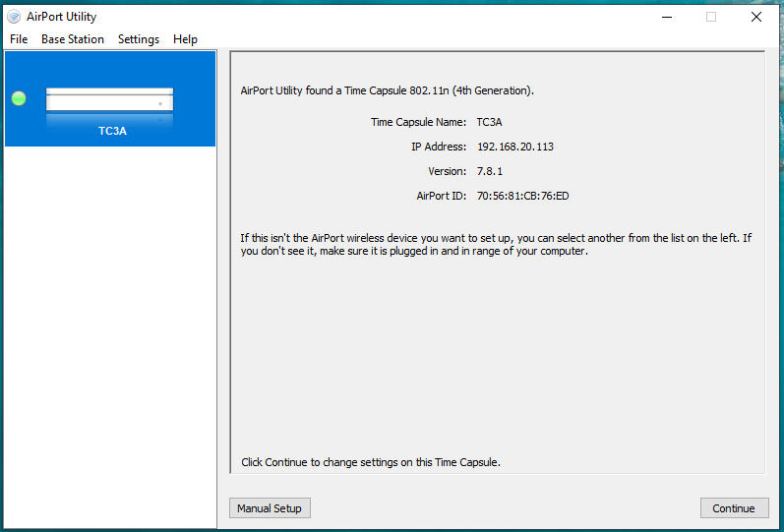Click the IP address 192.168.20.113
This screenshot has width=784, height=532.
(x=515, y=147)
